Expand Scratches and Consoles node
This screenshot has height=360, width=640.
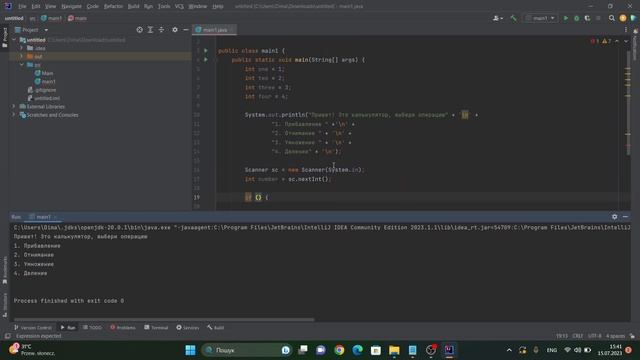tap(14, 115)
